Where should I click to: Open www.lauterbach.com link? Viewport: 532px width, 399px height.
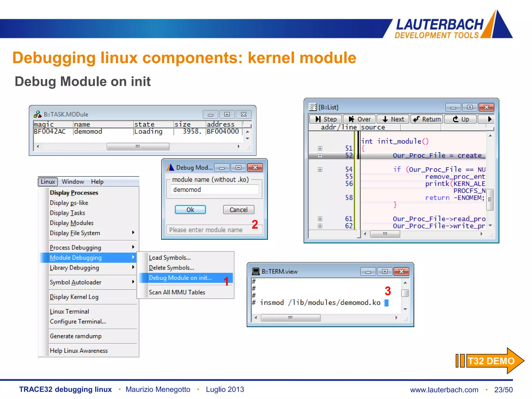(x=444, y=390)
